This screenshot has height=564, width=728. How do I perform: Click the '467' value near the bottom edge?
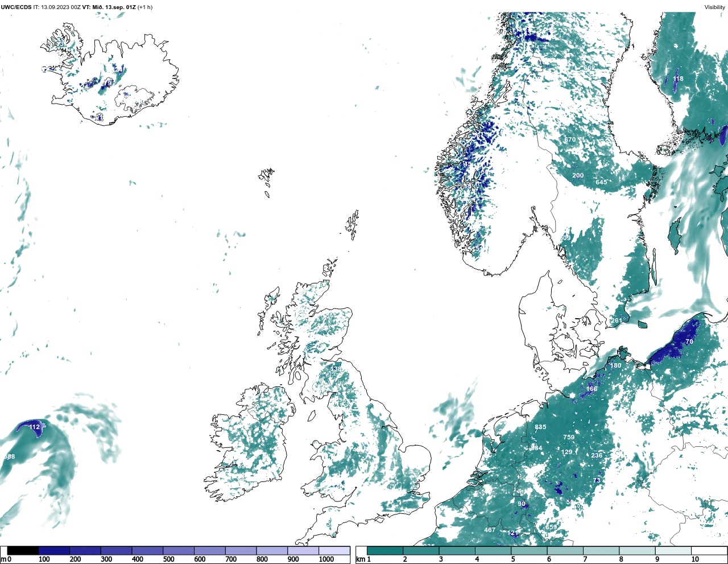tap(490, 530)
